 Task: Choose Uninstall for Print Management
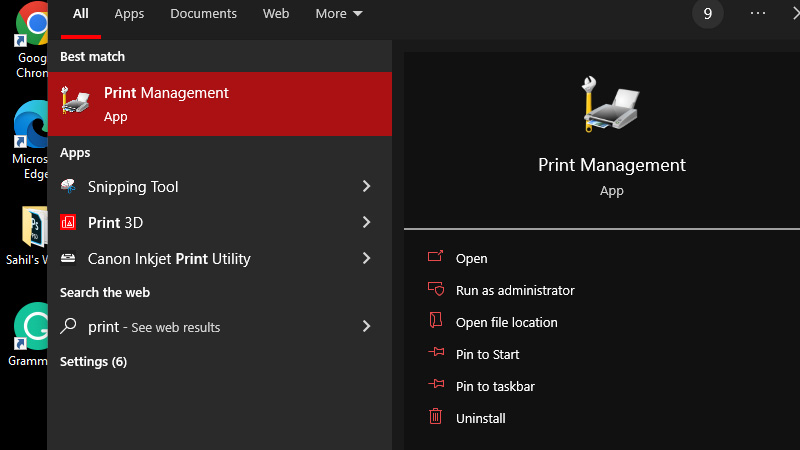480,418
